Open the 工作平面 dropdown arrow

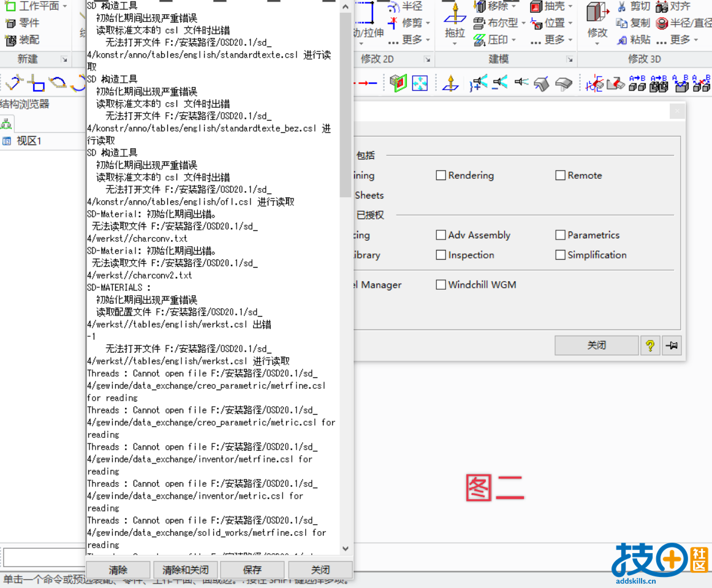tap(65, 6)
